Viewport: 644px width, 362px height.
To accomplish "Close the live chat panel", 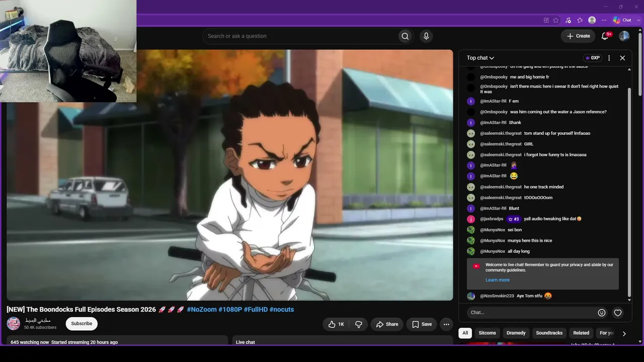I will 622,58.
